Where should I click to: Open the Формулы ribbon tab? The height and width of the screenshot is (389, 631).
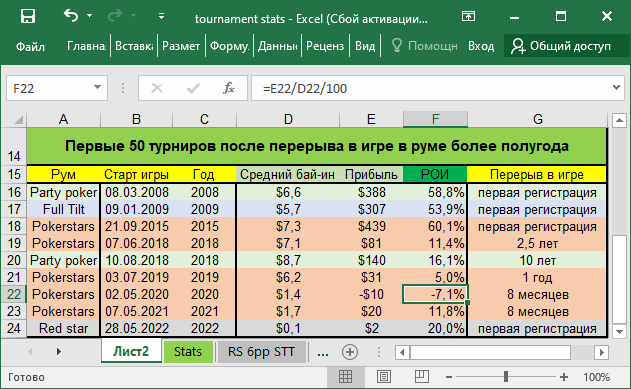pyautogui.click(x=229, y=46)
